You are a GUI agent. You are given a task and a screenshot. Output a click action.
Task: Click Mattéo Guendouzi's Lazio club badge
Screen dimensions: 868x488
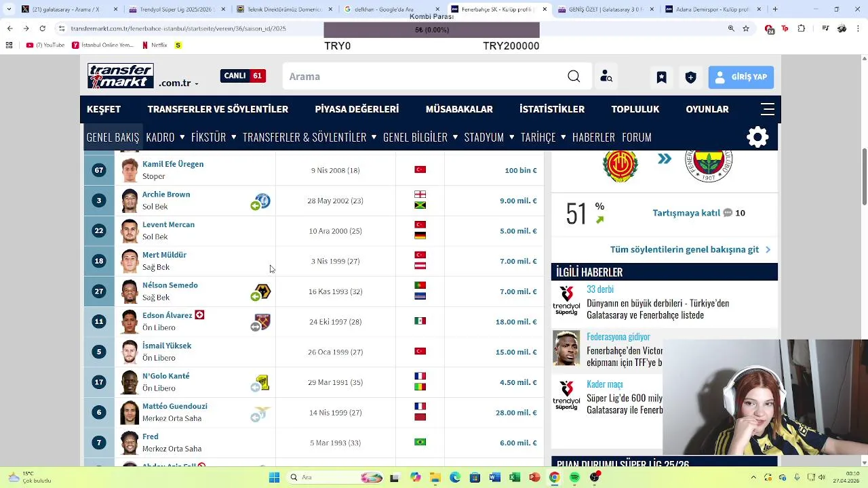(262, 413)
